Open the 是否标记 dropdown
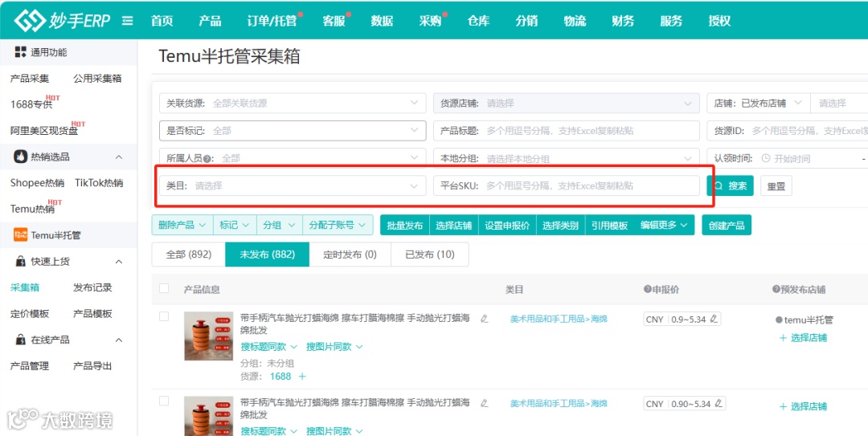The image size is (868, 436). tap(293, 131)
